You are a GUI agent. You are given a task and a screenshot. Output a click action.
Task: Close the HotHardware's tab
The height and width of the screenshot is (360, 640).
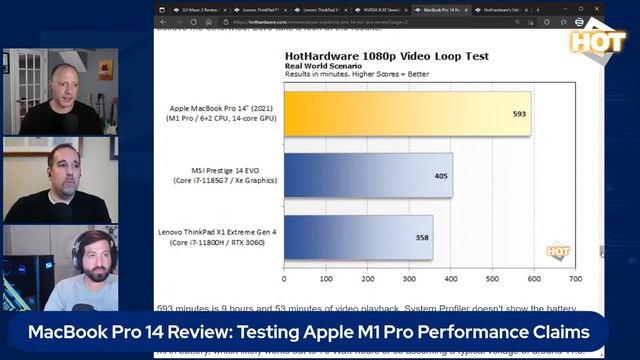527,10
